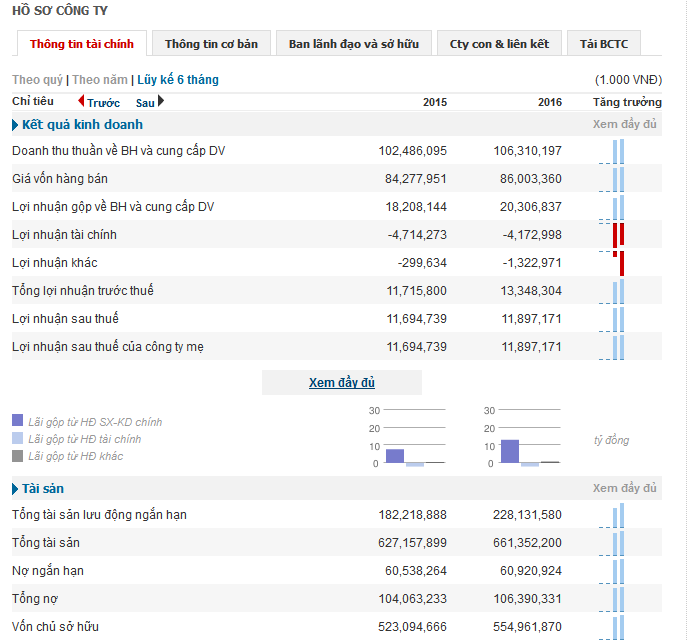
Task: Click the value 104,063,233
Action: click(413, 599)
